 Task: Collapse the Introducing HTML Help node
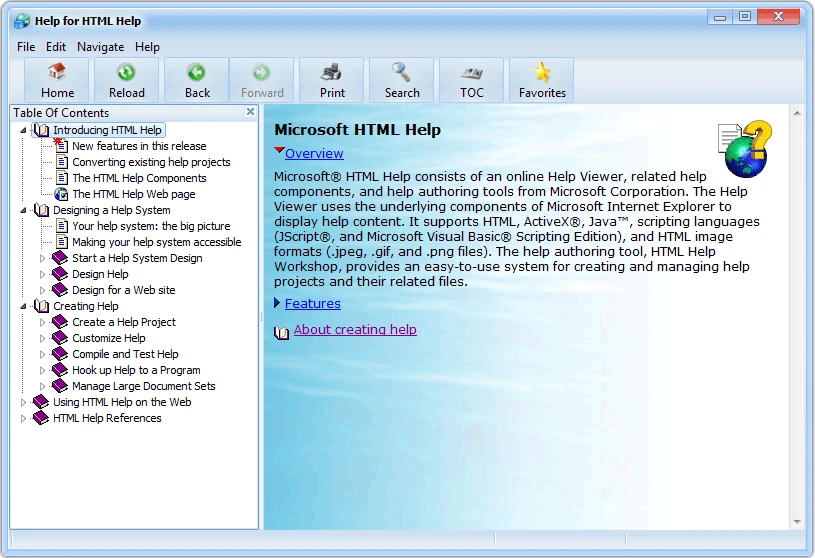[23, 130]
